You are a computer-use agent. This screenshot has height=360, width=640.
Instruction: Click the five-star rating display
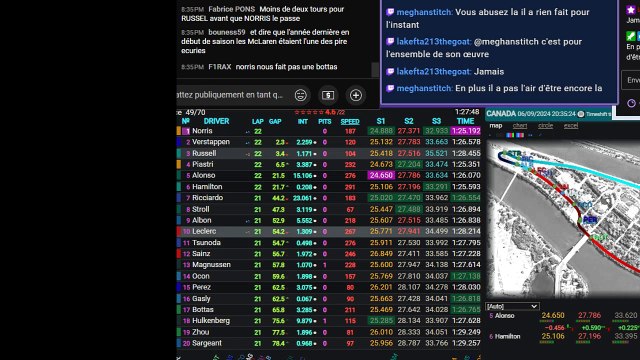(309, 112)
